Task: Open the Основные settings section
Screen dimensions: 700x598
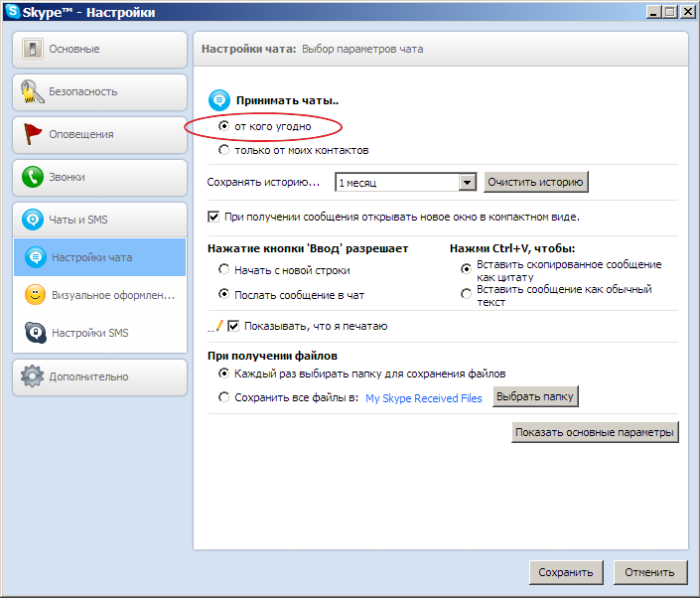Action: coord(99,49)
